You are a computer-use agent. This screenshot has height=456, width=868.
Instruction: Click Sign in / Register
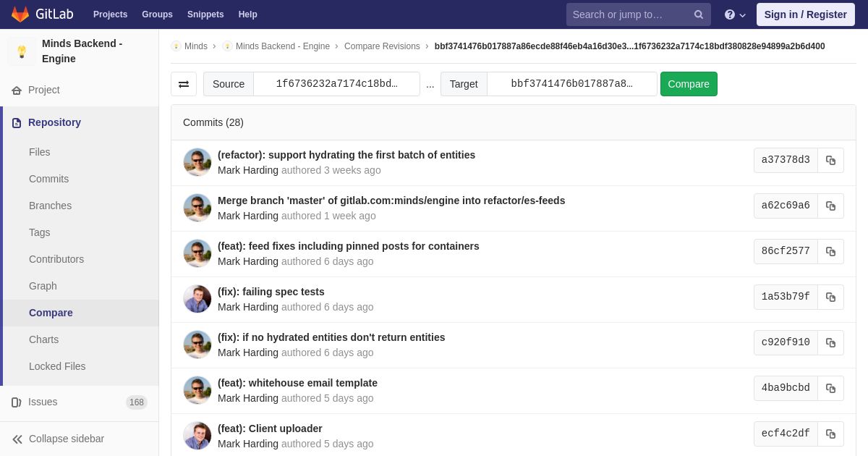coord(805,14)
